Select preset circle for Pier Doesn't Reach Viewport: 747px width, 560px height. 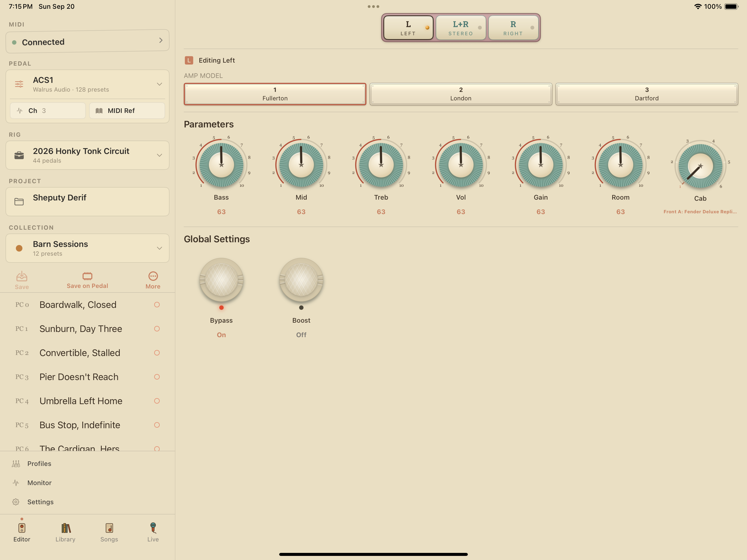pyautogui.click(x=157, y=377)
